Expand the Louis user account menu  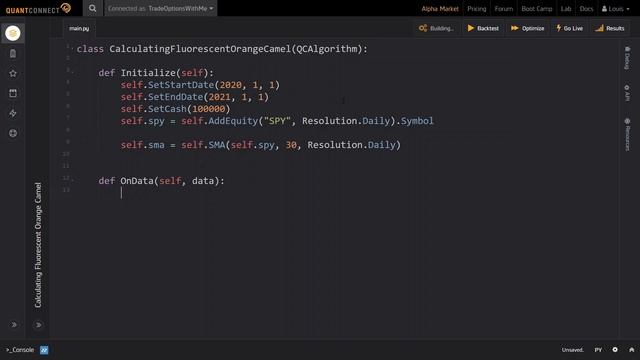[x=616, y=9]
